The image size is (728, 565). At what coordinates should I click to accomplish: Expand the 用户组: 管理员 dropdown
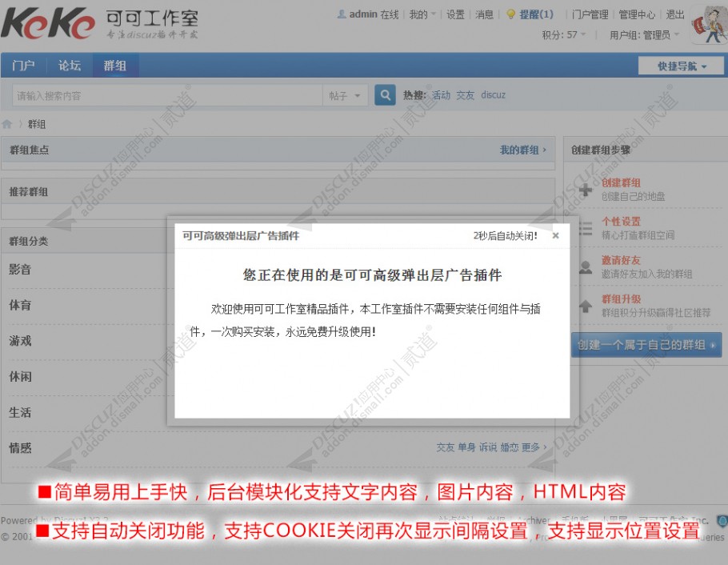pos(644,35)
